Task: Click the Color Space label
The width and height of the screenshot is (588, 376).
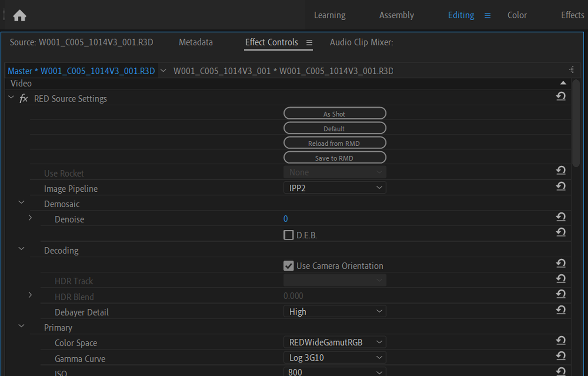Action: 76,343
